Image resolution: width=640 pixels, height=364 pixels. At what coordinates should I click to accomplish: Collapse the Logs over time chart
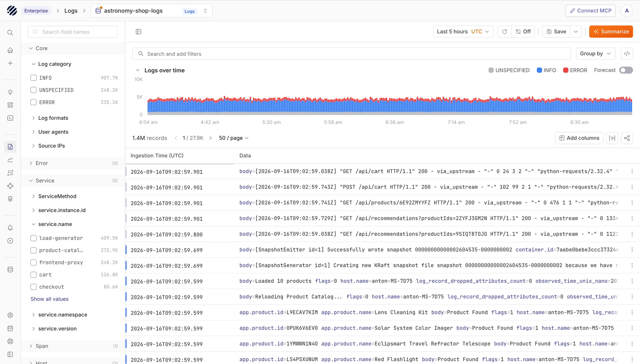[138, 70]
